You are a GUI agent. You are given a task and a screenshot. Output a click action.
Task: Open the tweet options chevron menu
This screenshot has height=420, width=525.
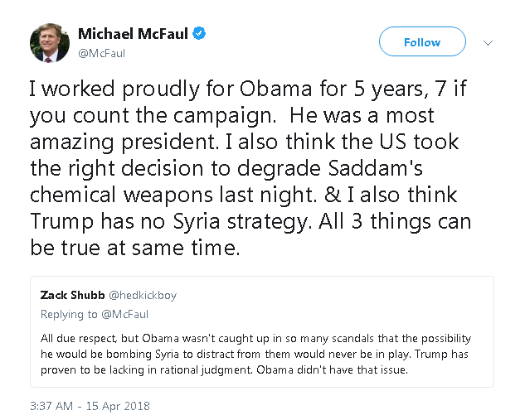tap(488, 43)
